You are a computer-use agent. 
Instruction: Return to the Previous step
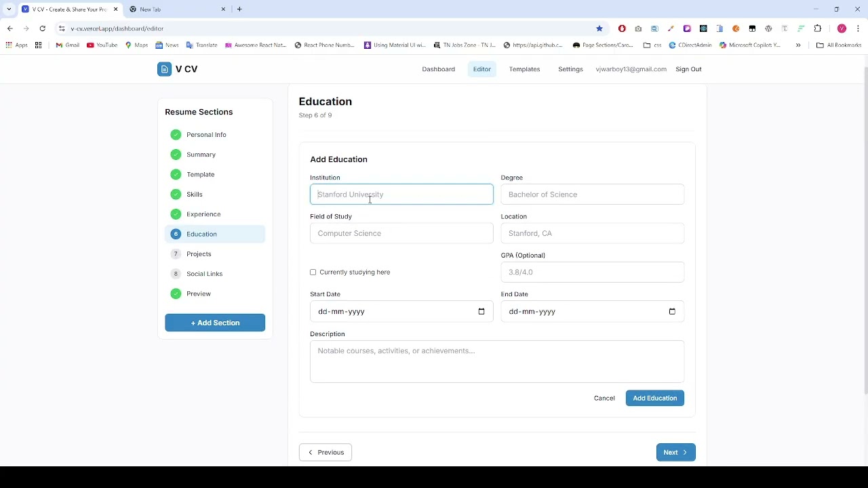coord(325,453)
